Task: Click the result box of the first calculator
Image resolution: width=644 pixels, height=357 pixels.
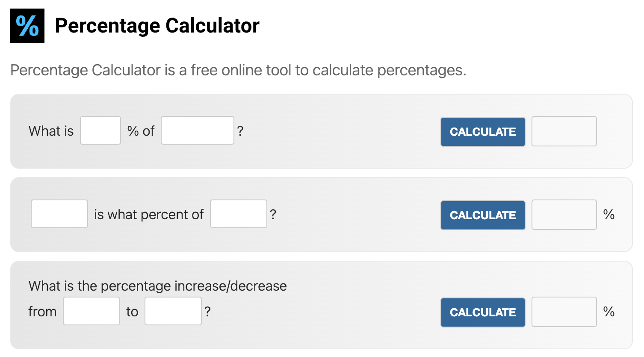Action: point(564,131)
